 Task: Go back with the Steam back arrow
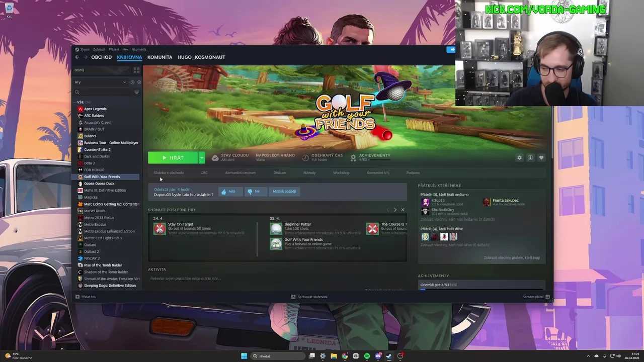tap(77, 57)
